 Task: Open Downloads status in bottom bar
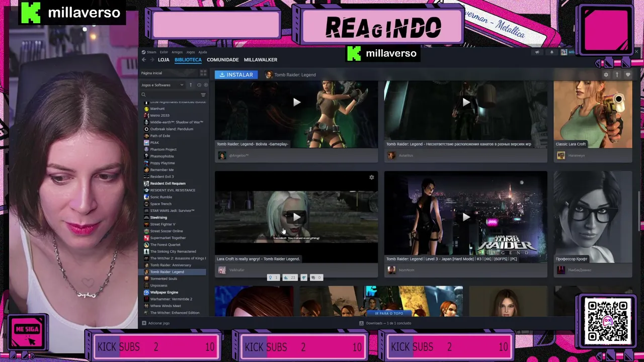386,323
